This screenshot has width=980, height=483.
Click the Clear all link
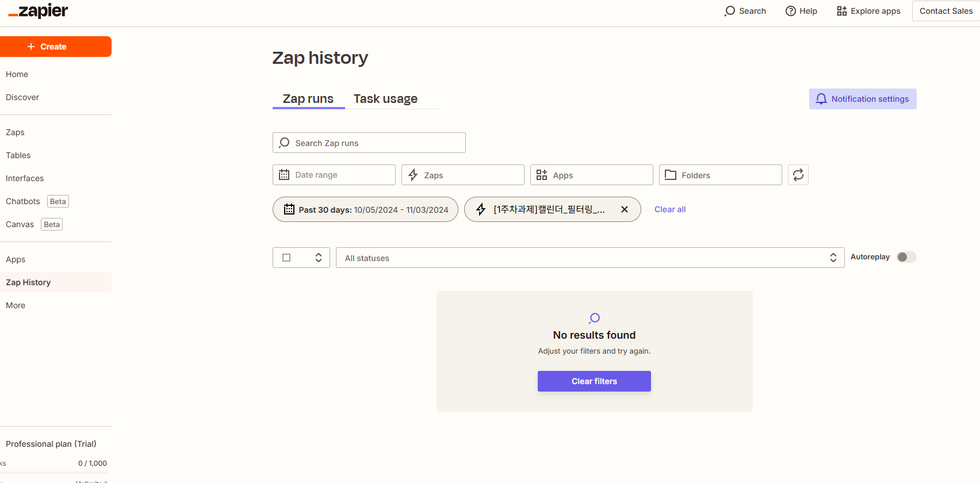pyautogui.click(x=670, y=209)
